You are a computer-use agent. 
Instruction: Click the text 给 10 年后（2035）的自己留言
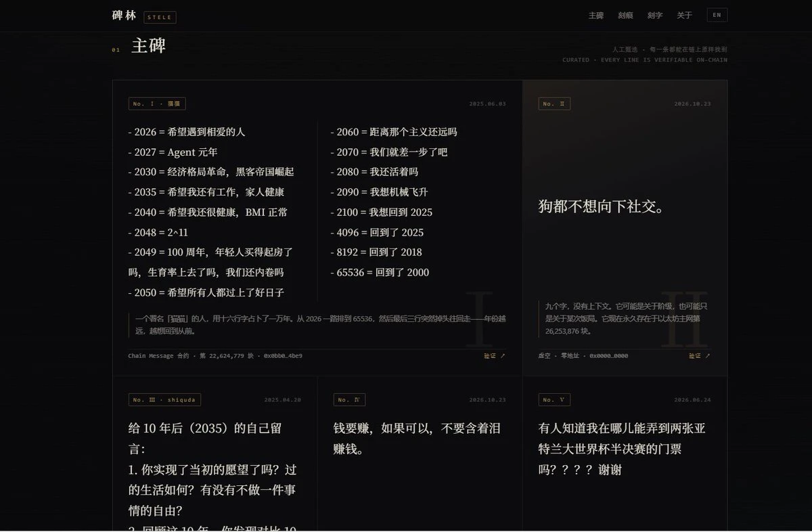click(205, 439)
